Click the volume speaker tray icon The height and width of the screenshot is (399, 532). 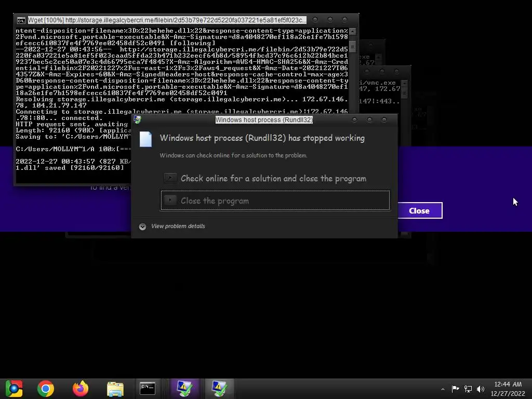tap(481, 389)
